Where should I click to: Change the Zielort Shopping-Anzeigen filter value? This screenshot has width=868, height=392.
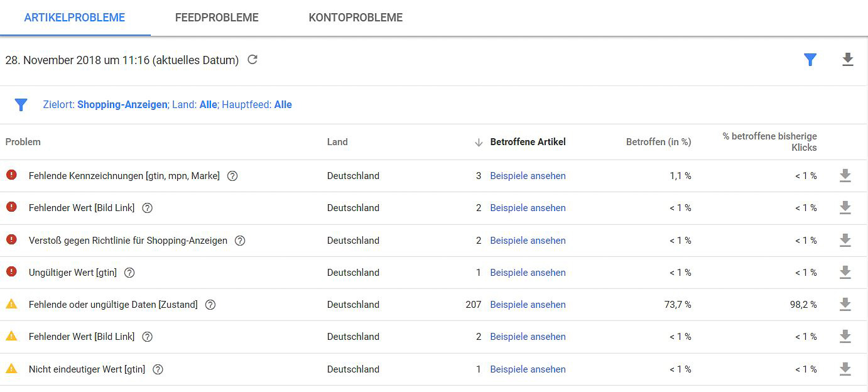122,105
